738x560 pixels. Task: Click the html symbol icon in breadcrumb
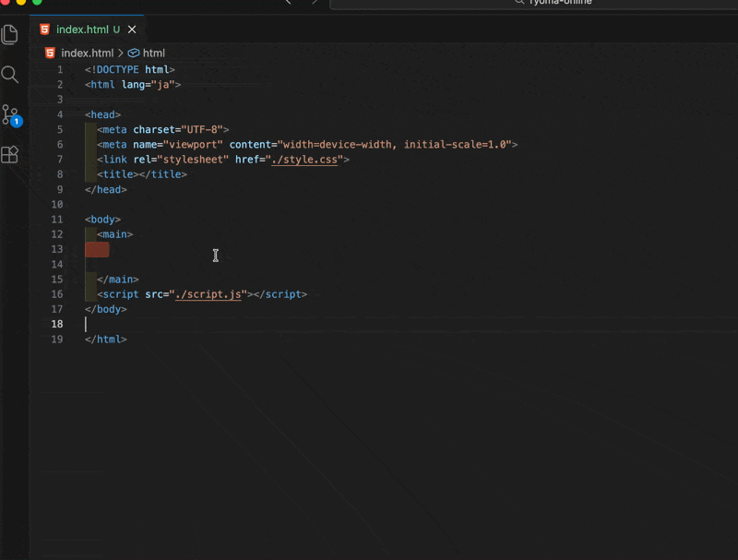point(134,54)
